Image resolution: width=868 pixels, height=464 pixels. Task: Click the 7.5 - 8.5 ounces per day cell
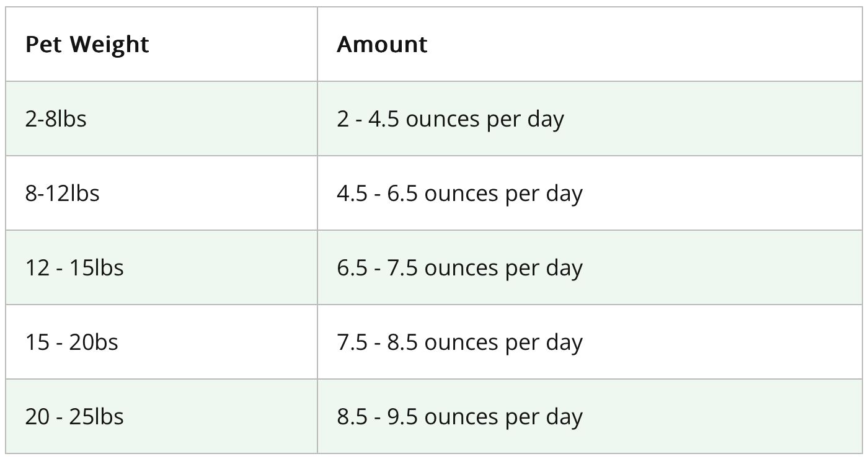click(x=459, y=342)
